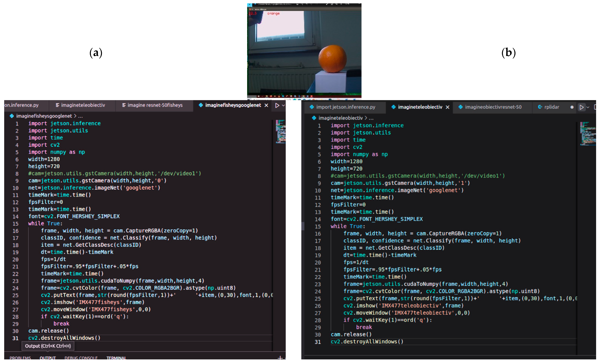Screen dimensions: 600x364
Task: Close imagineteleobiectiv tab in right editor
Action: tap(447, 107)
